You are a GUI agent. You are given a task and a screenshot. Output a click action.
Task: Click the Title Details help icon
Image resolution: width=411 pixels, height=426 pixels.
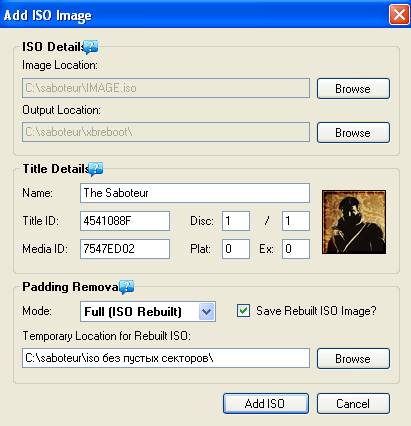click(x=96, y=169)
